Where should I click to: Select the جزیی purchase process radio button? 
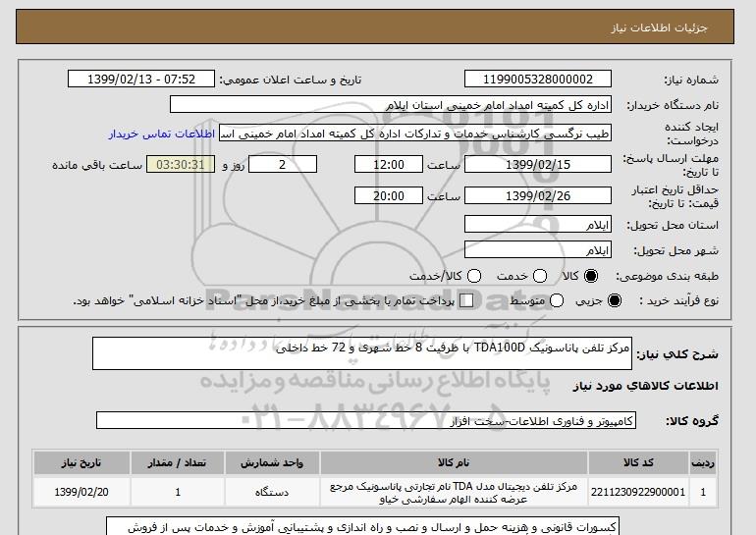(x=615, y=300)
